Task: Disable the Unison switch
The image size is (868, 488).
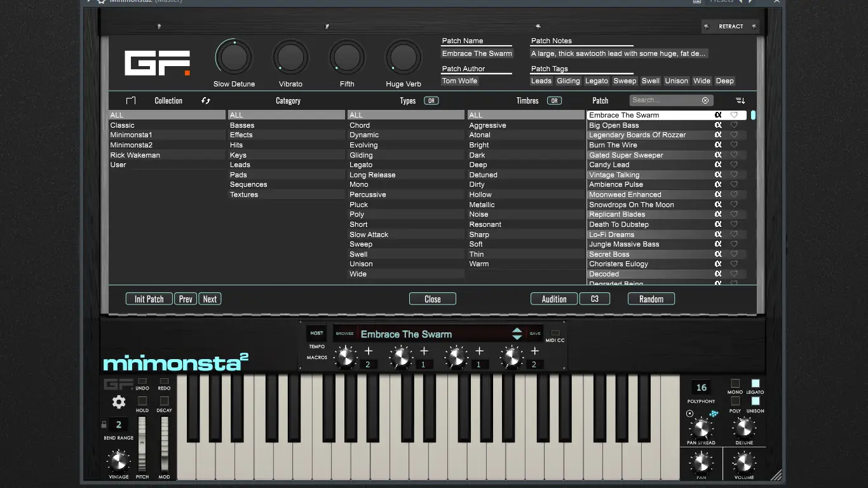Action: click(x=756, y=401)
